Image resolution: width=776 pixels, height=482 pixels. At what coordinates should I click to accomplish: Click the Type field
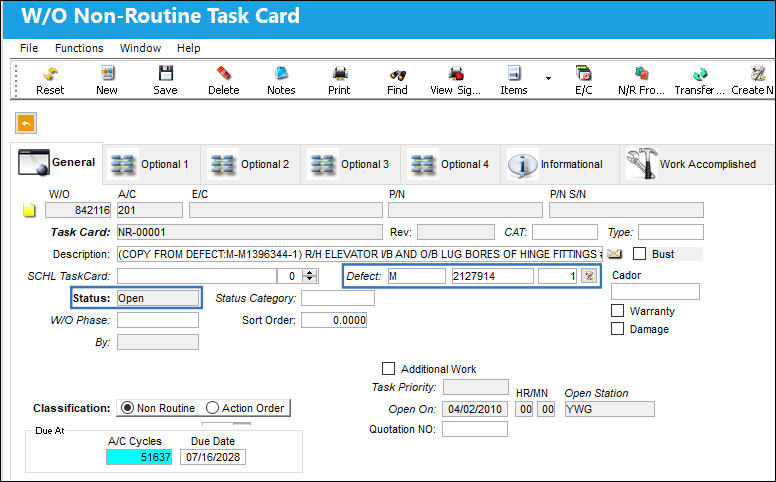(x=671, y=232)
